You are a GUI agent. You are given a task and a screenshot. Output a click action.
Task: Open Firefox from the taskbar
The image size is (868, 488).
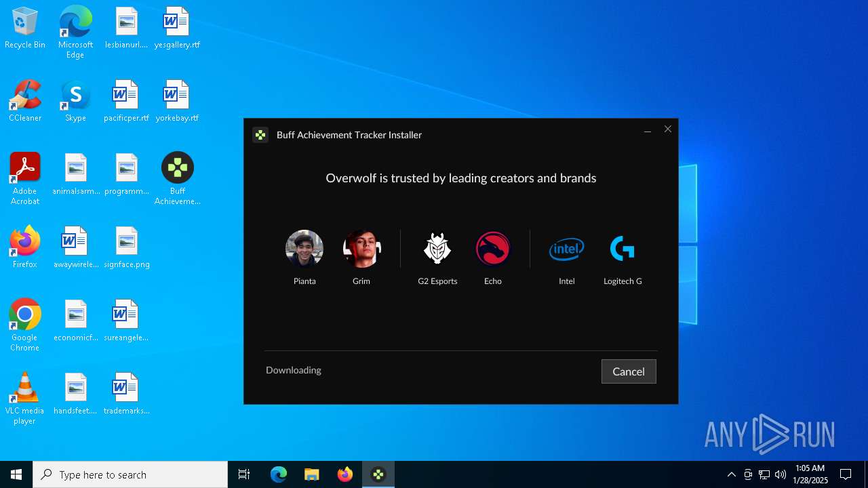coord(345,474)
